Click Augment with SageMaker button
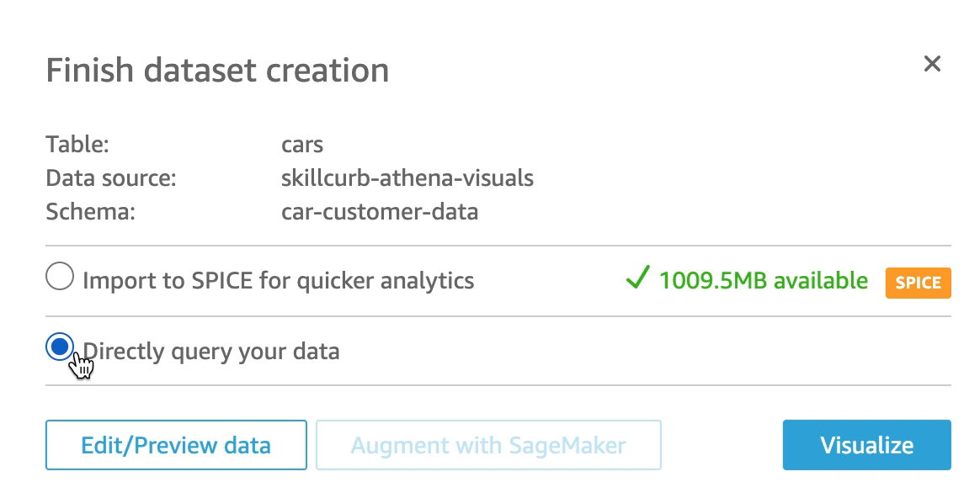This screenshot has height=503, width=980. pyautogui.click(x=488, y=445)
